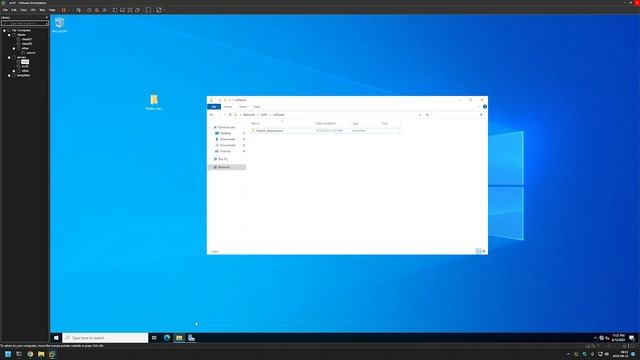The image size is (640, 360).
Task: Select the Reader_deployment folder row
Action: [x=325, y=131]
